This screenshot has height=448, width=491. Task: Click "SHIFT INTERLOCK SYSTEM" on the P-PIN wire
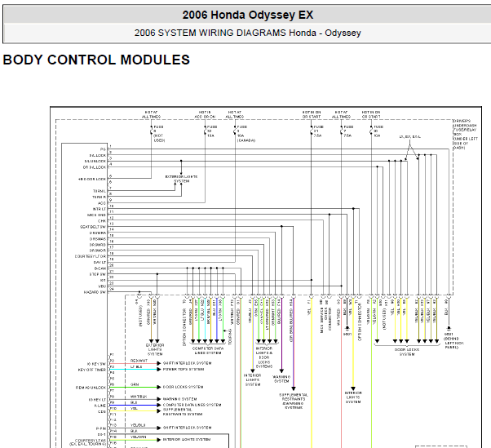(188, 428)
